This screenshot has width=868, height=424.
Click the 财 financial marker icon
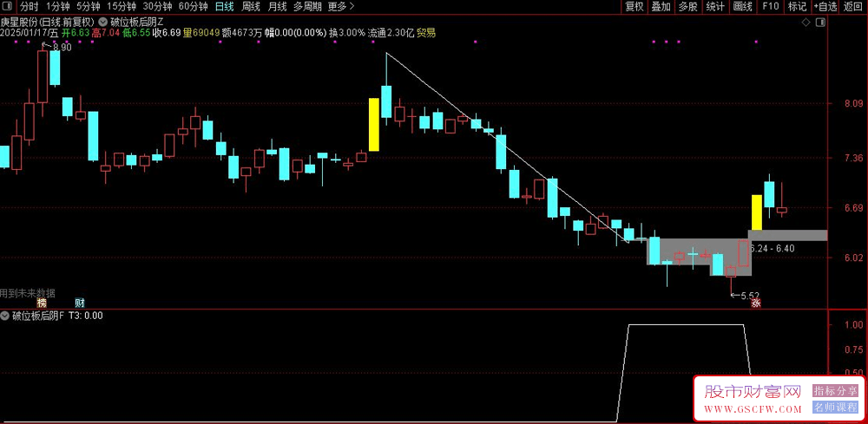point(80,303)
